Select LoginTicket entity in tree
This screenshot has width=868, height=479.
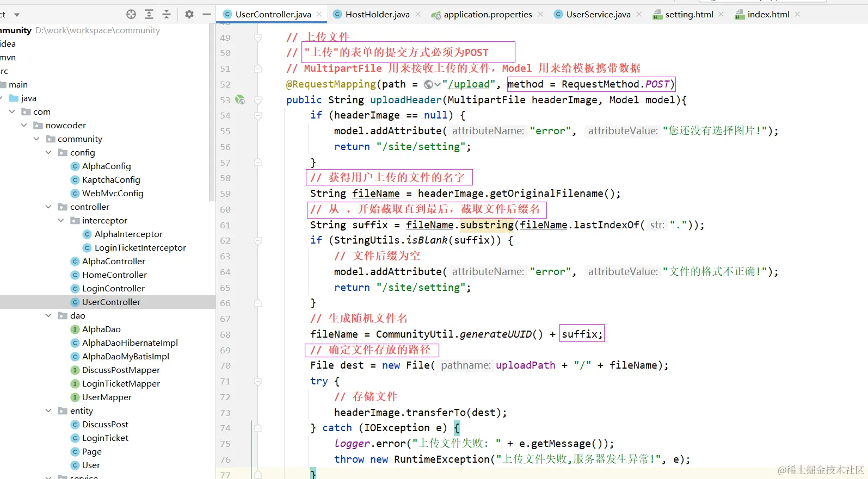tap(105, 438)
